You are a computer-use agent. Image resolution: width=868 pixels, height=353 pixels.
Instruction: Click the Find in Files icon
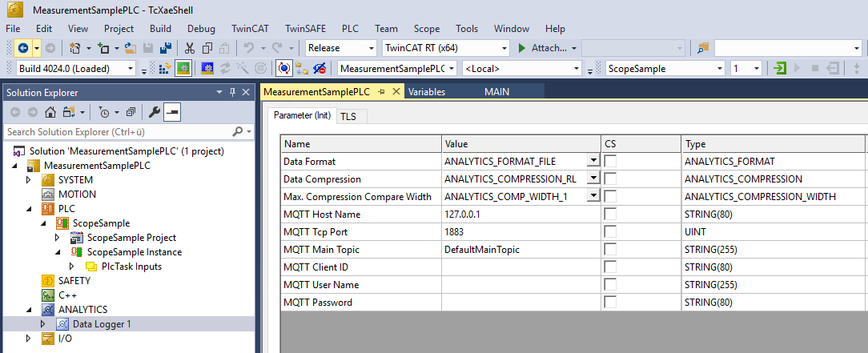702,48
